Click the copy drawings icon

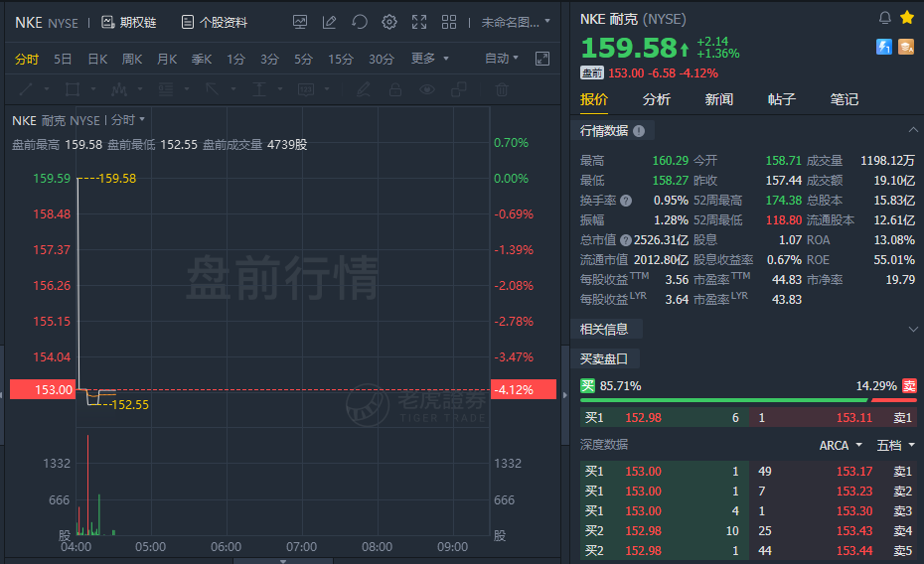click(x=458, y=89)
